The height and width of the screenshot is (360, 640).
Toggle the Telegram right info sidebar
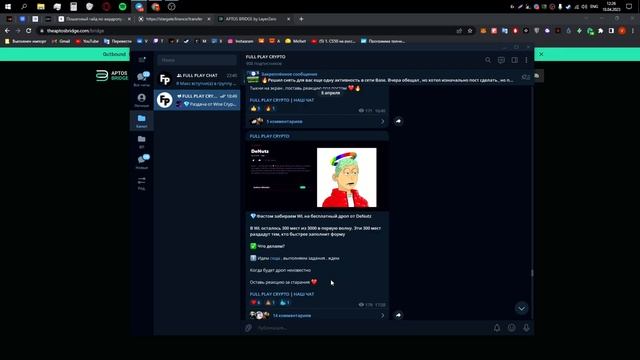pyautogui.click(x=514, y=60)
